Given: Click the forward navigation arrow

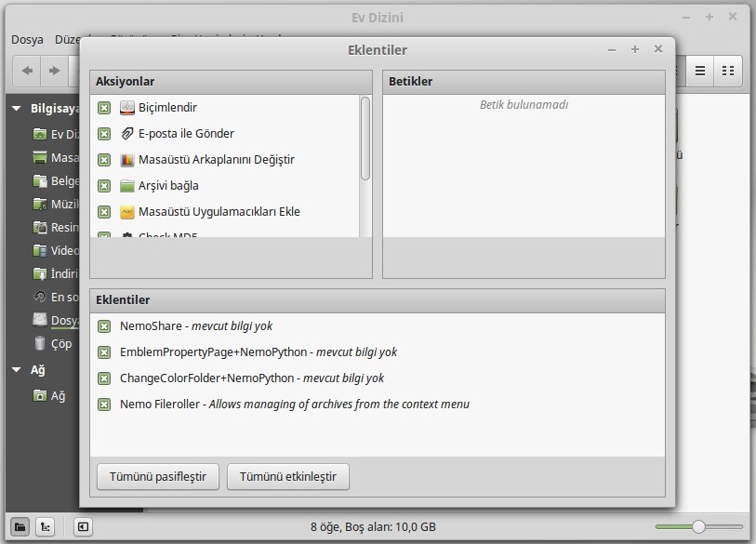Looking at the screenshot, I should (x=53, y=70).
